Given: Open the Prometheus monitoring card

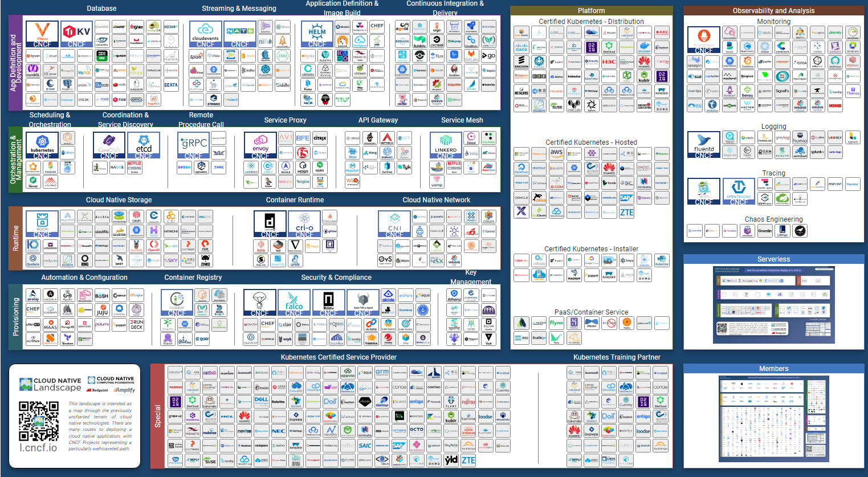Looking at the screenshot, I should click(704, 40).
